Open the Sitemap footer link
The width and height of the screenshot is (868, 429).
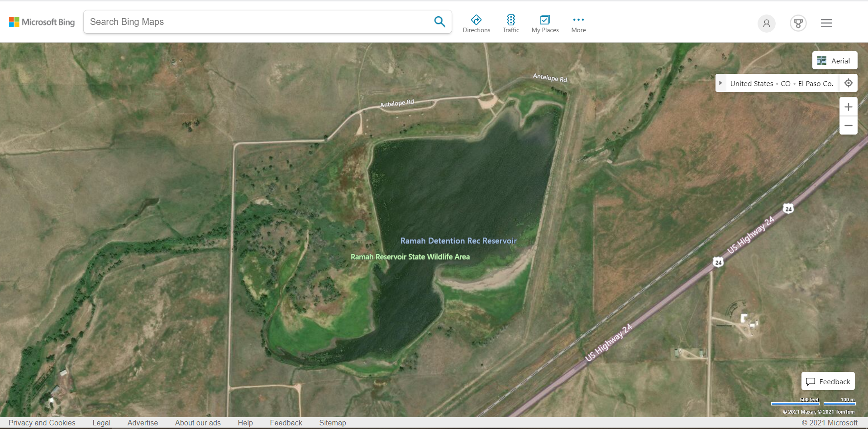coord(332,423)
